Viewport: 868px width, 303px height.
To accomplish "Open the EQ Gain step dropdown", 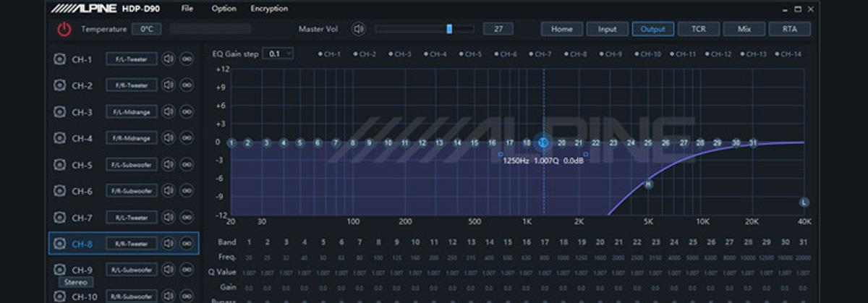I will pos(278,54).
